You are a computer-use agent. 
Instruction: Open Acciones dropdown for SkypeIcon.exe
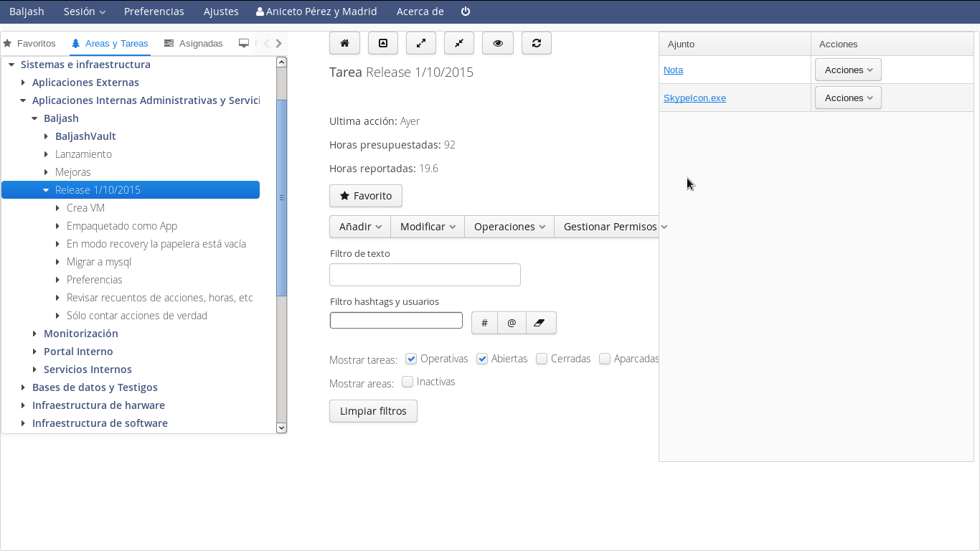pos(848,98)
